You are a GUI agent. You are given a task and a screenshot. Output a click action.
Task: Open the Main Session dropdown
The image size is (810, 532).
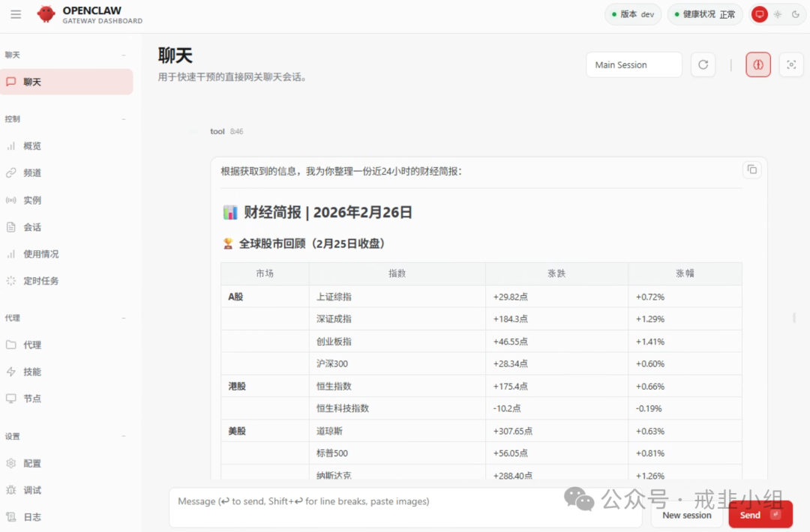634,65
